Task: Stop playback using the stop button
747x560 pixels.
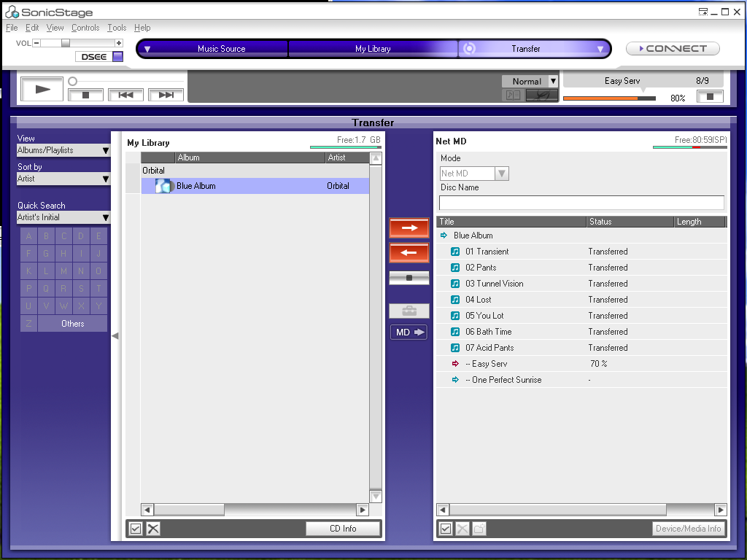Action: 86,95
